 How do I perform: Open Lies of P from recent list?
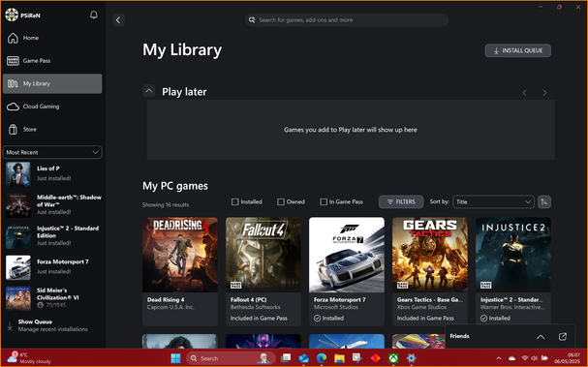click(53, 173)
